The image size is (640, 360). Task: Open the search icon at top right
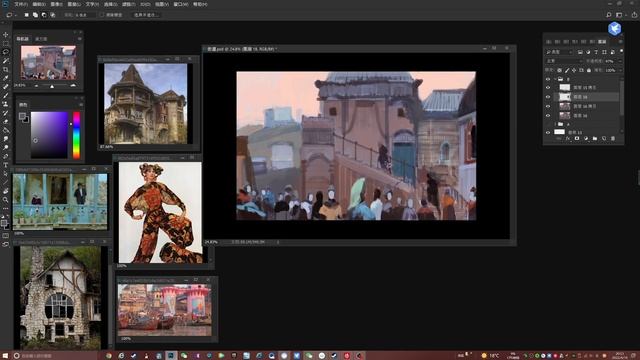[x=609, y=15]
